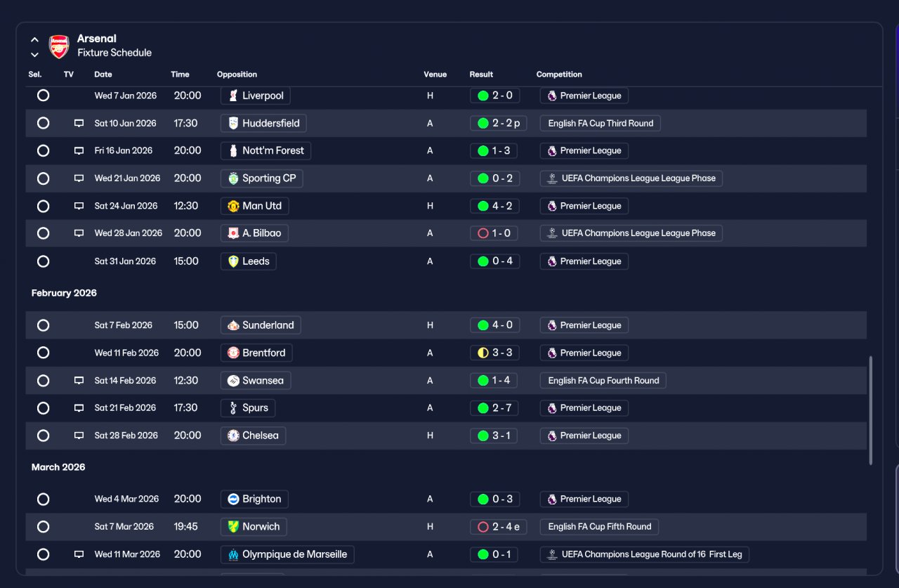Select the Liverpool fixture radio button

(43, 96)
